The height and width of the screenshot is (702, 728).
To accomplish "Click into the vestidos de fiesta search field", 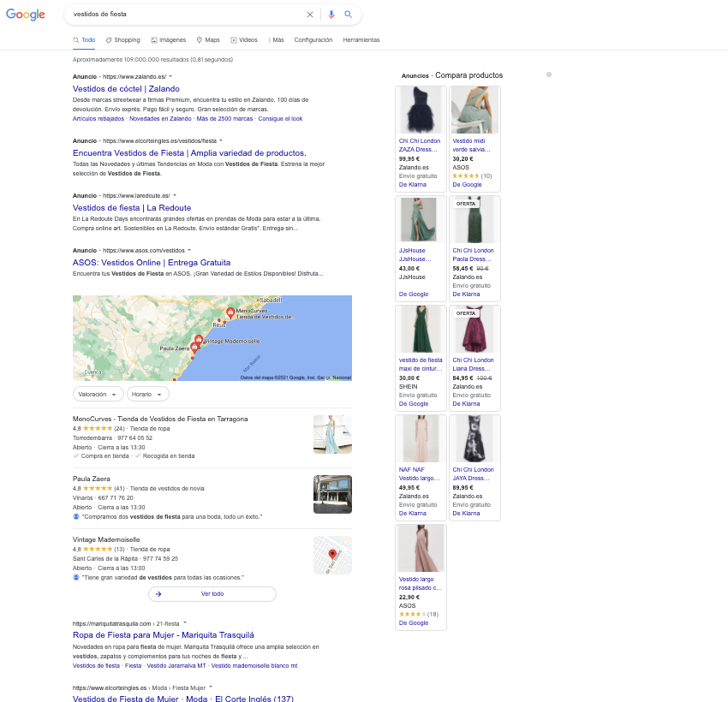I will (186, 15).
